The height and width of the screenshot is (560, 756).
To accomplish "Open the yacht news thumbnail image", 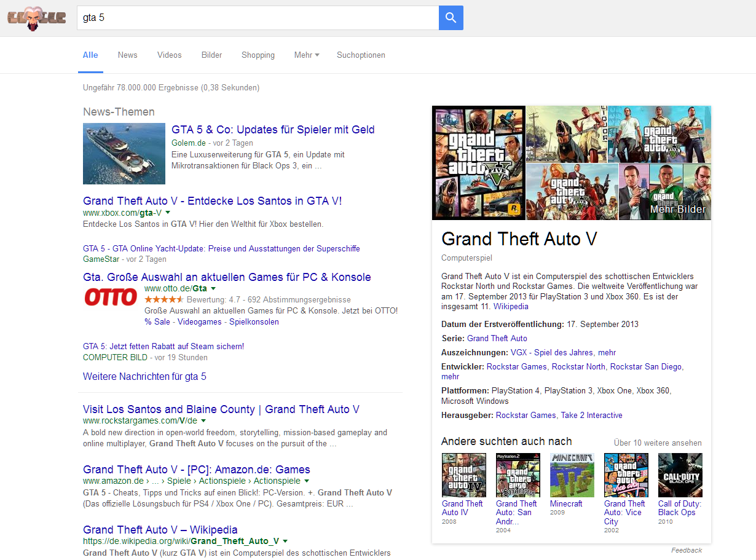I will pyautogui.click(x=124, y=154).
